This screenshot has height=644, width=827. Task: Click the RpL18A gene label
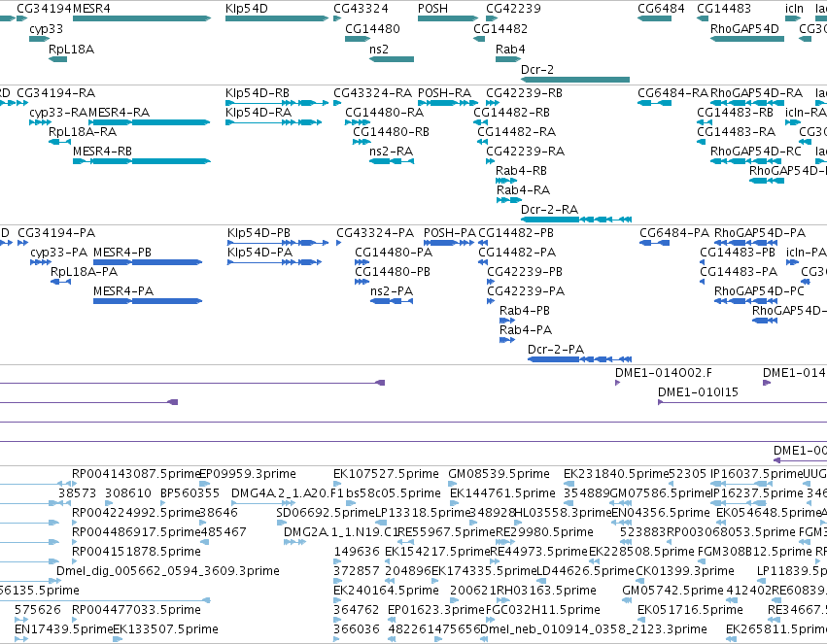coord(71,50)
